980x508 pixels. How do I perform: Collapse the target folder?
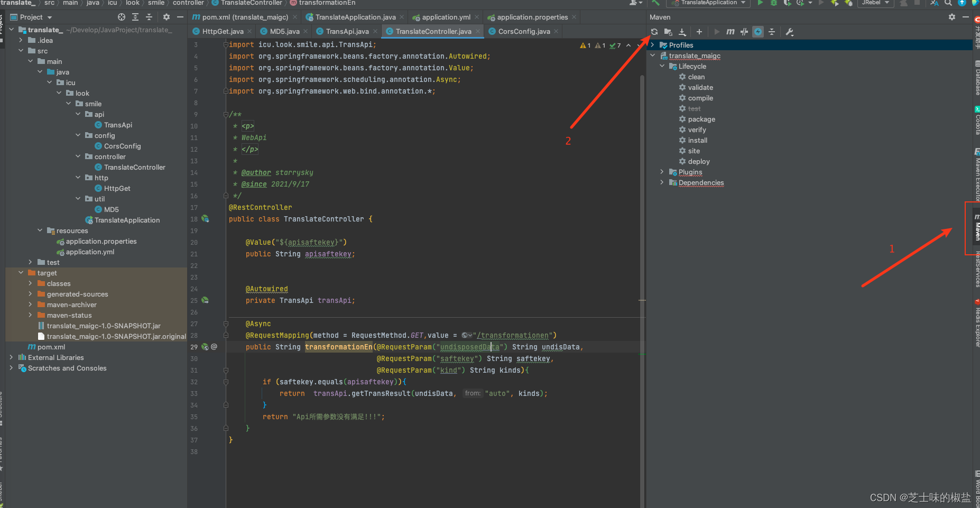(x=21, y=273)
